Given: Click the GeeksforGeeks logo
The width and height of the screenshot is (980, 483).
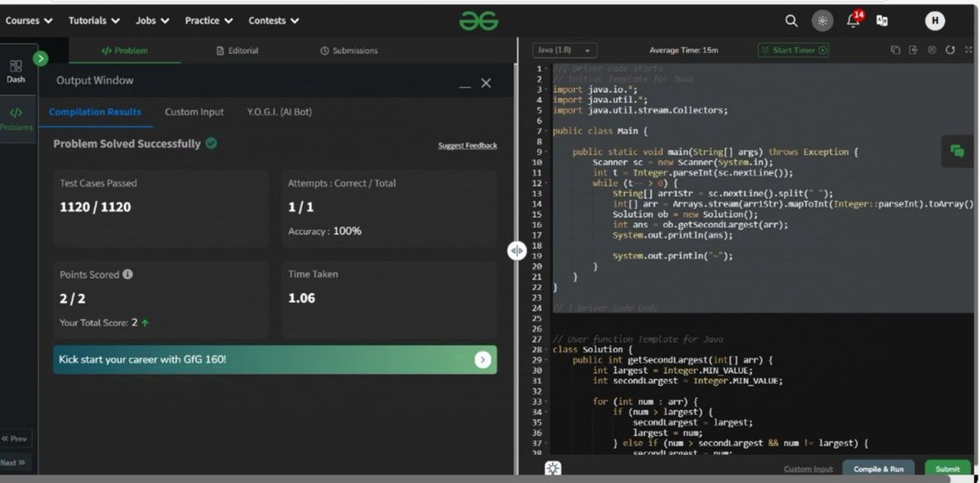Looking at the screenshot, I should pos(479,20).
